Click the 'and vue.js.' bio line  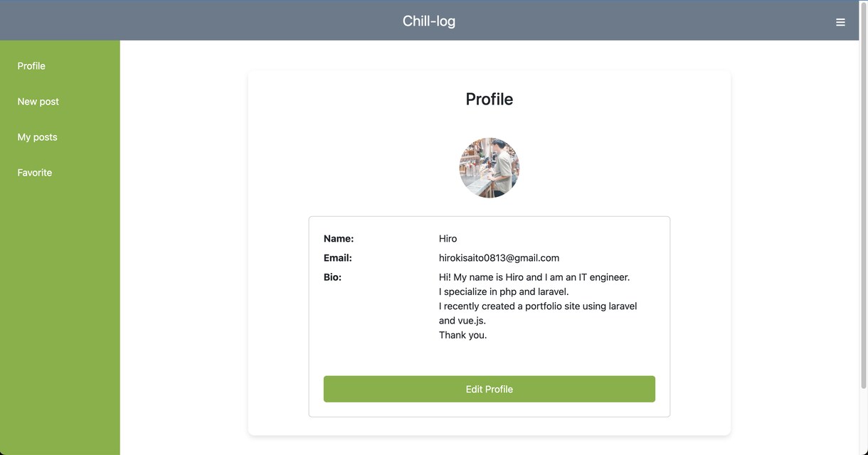[462, 321]
